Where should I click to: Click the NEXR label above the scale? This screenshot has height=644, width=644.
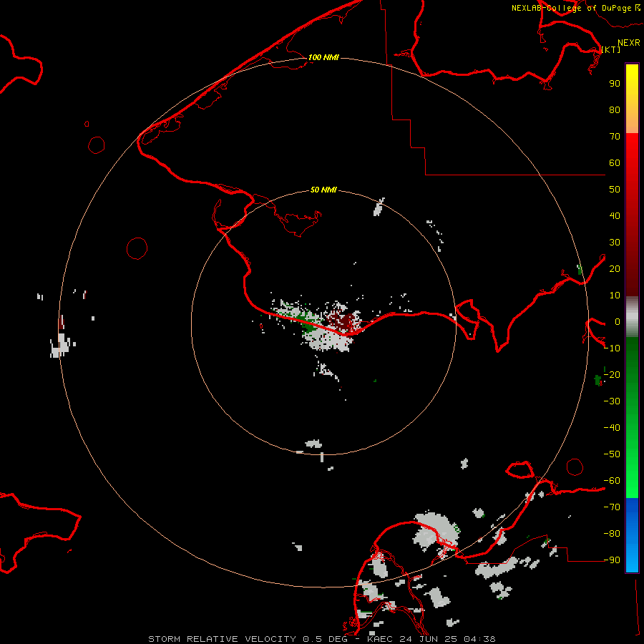(629, 43)
